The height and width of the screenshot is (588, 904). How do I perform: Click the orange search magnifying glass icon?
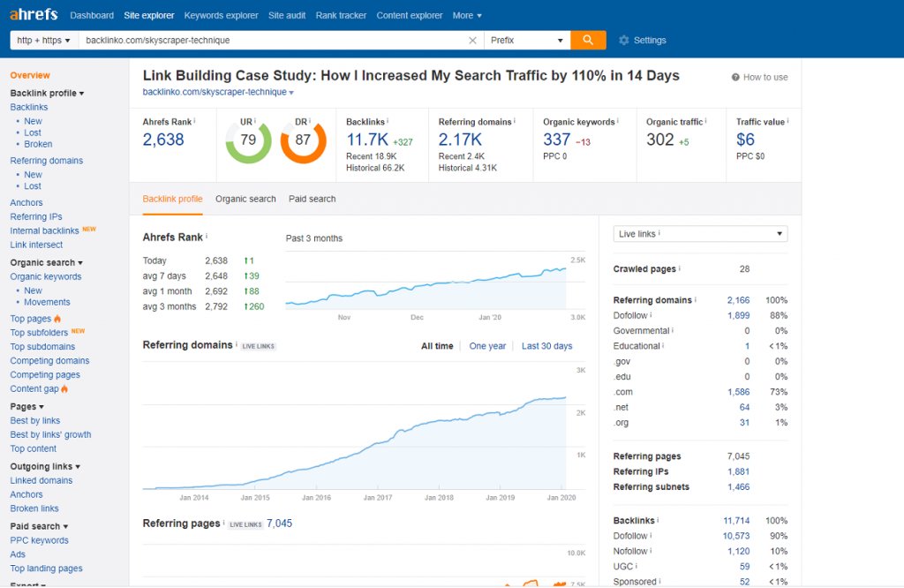click(x=589, y=40)
